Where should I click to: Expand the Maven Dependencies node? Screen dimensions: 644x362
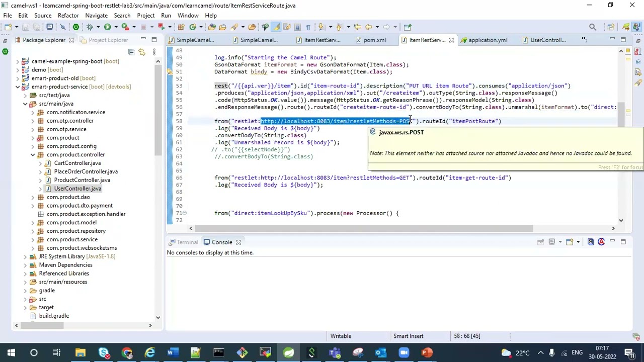pos(25,265)
